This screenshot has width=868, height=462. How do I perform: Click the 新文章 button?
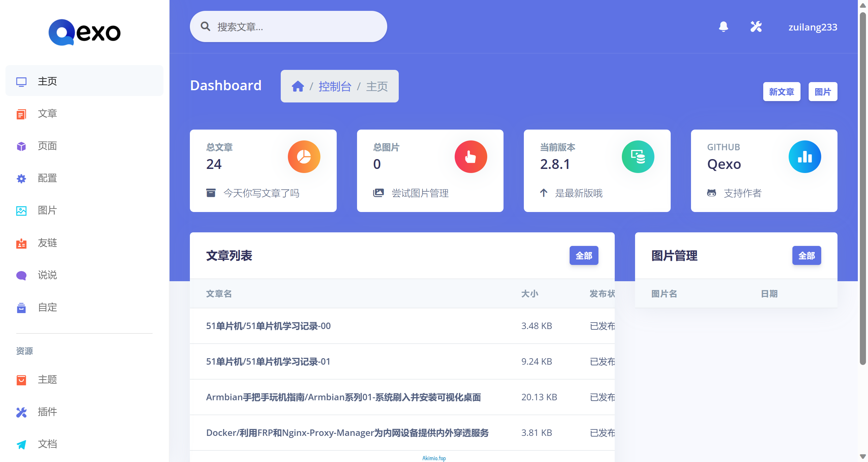point(782,92)
